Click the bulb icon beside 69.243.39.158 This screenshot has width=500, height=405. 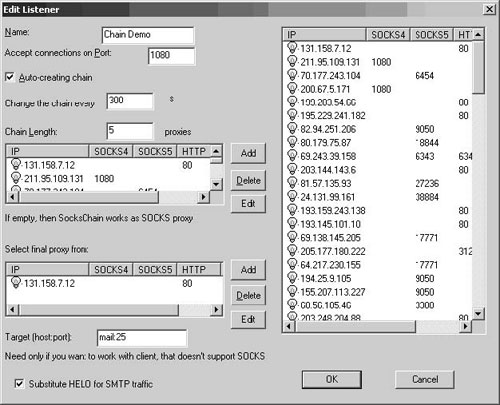click(292, 156)
